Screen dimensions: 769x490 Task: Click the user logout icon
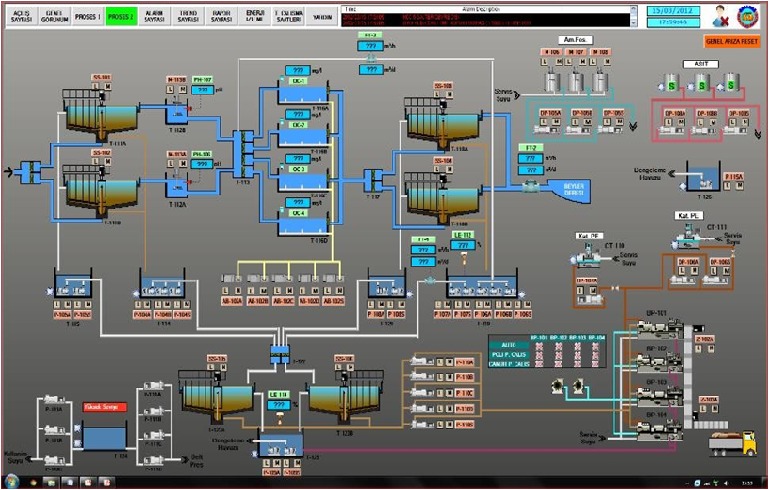720,17
